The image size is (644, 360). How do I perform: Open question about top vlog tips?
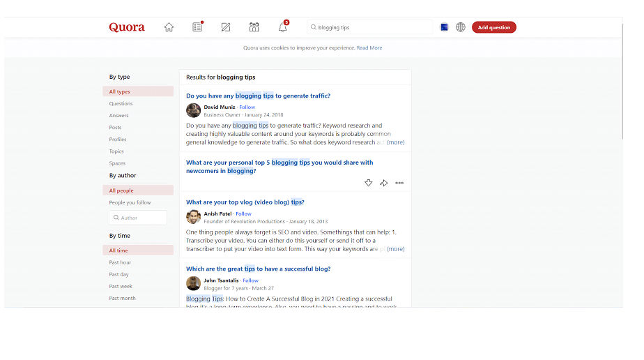coord(245,202)
